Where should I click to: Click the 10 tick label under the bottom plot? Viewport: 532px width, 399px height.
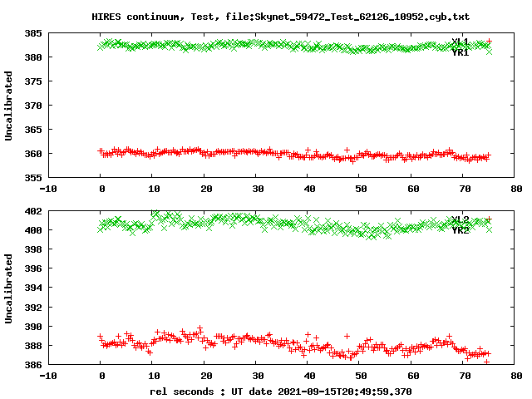point(154,376)
